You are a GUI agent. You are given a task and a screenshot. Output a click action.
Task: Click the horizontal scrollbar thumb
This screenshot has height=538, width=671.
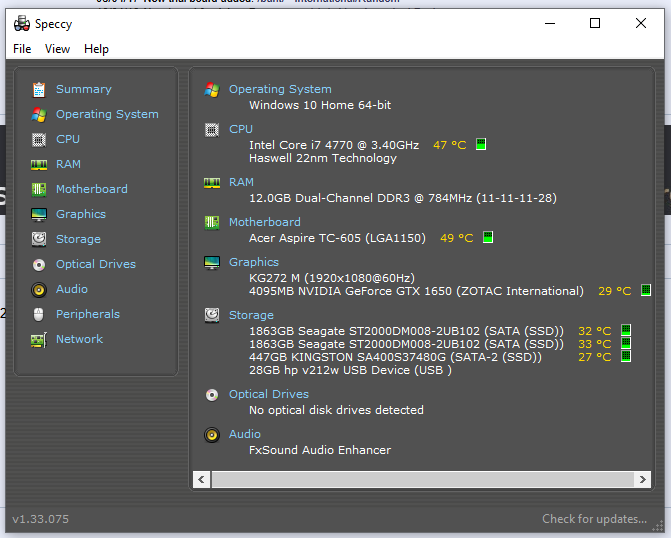coord(422,479)
